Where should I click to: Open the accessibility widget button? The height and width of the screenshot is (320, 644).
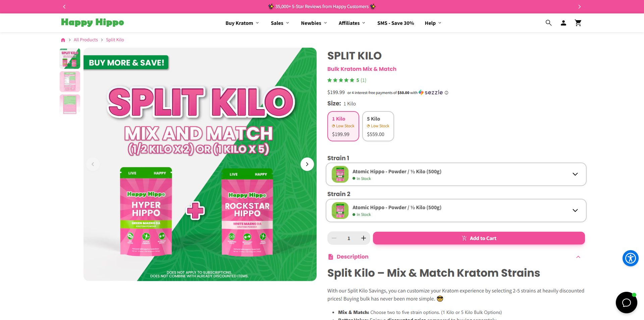630,258
